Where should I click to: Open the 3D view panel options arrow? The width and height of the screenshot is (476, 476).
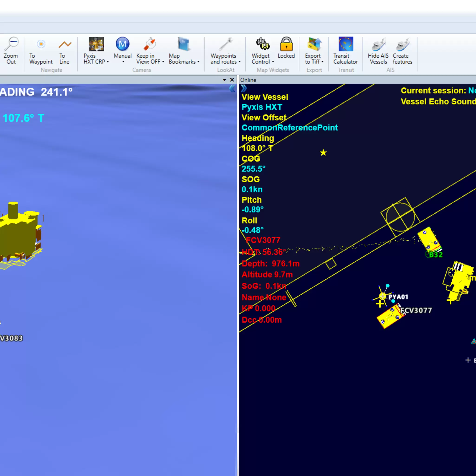click(225, 80)
